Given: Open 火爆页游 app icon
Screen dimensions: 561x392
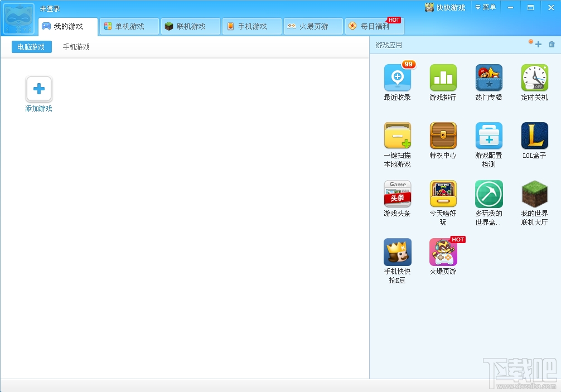Looking at the screenshot, I should (443, 252).
